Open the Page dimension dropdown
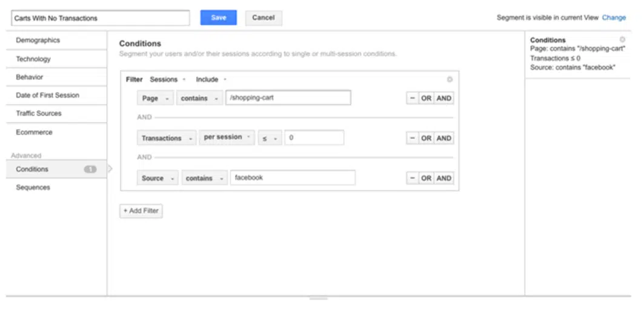Screen dimensions: 644x317 (155, 98)
